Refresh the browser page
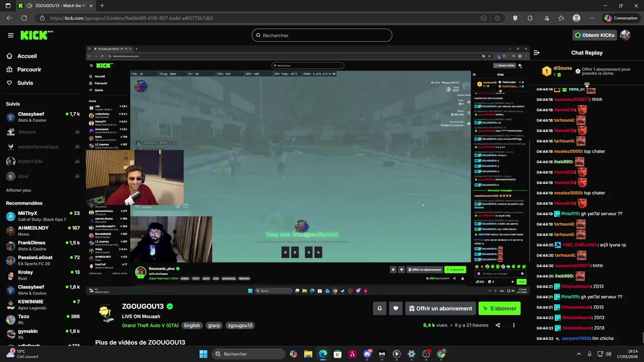Viewport: 644px width, 362px height. (x=24, y=18)
